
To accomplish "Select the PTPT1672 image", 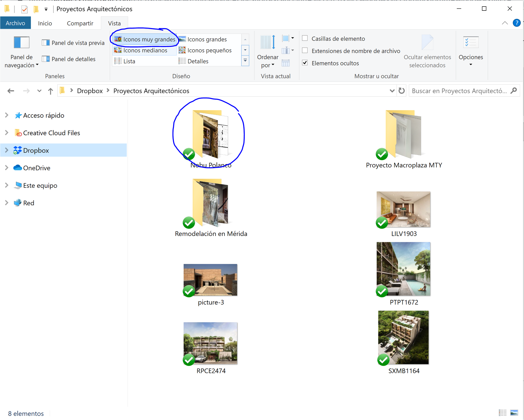I will pos(403,274).
